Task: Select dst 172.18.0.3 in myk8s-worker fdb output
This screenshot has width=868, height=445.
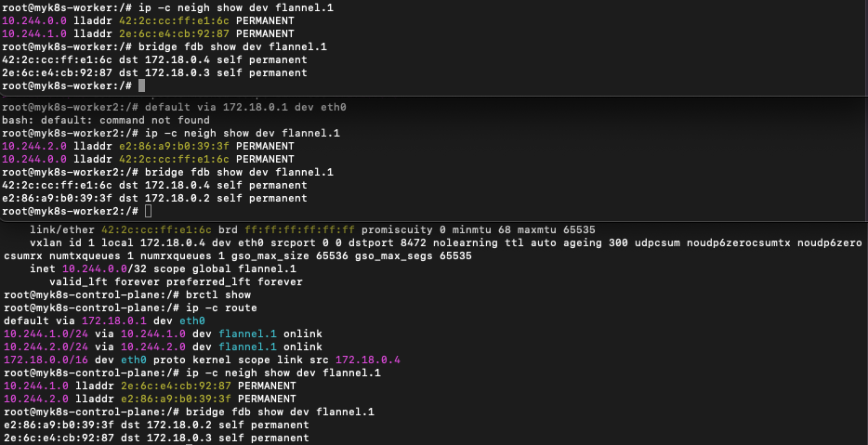Action: coord(178,73)
